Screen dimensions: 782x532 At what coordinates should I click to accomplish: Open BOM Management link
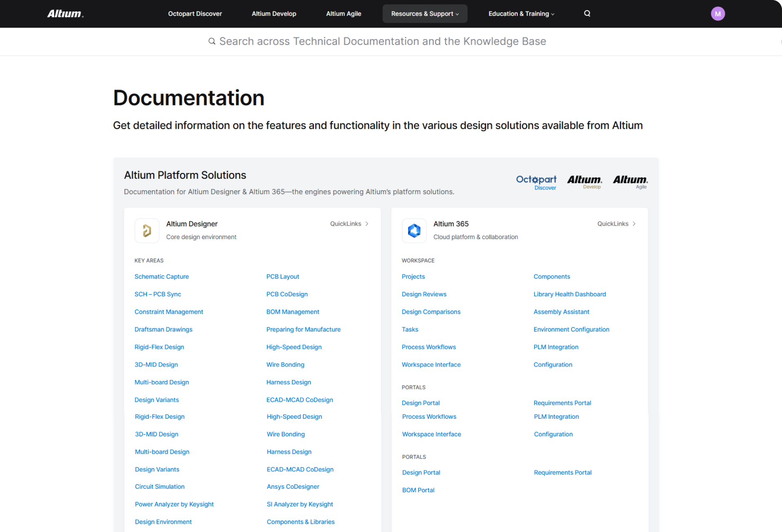tap(292, 312)
